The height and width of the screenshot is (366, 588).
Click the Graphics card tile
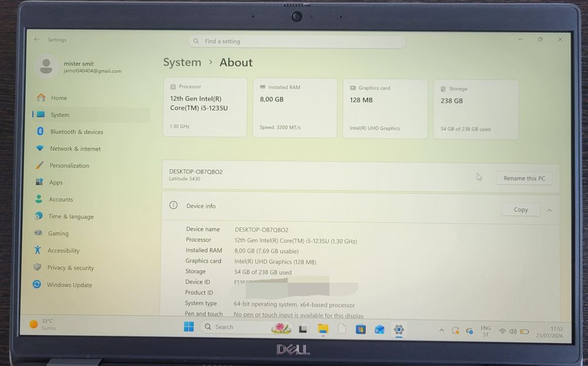(385, 109)
